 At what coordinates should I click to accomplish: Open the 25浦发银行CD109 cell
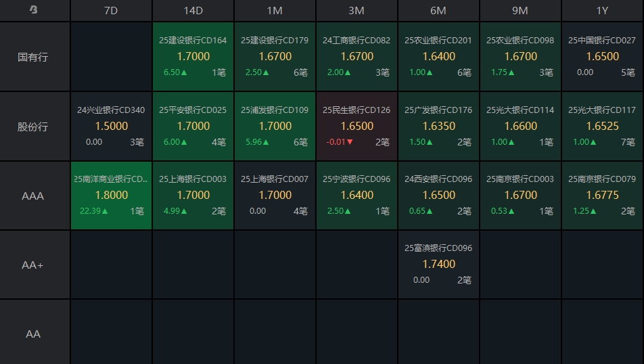point(275,126)
